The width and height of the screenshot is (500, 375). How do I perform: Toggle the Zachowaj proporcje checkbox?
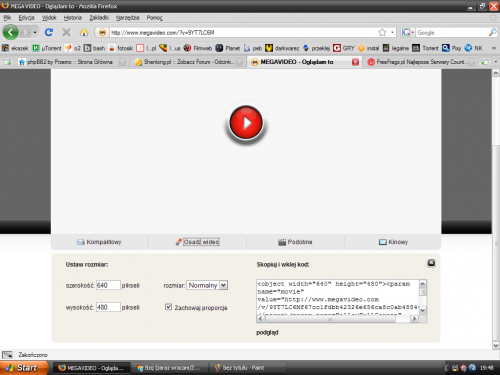tap(168, 307)
